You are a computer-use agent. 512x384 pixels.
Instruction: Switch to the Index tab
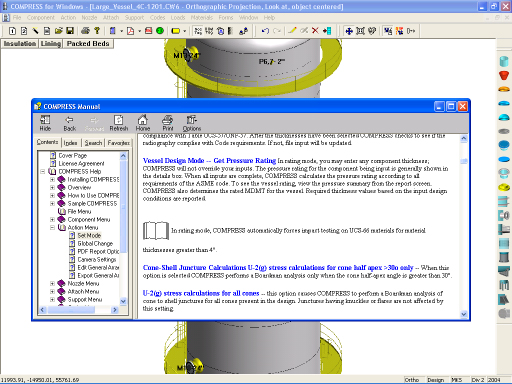[70, 143]
